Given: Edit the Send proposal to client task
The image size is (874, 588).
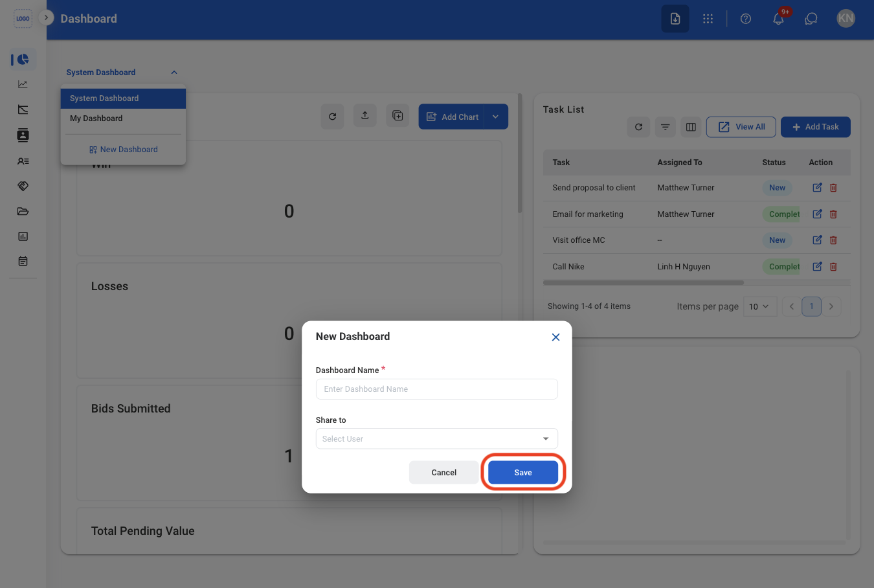Looking at the screenshot, I should pos(817,188).
